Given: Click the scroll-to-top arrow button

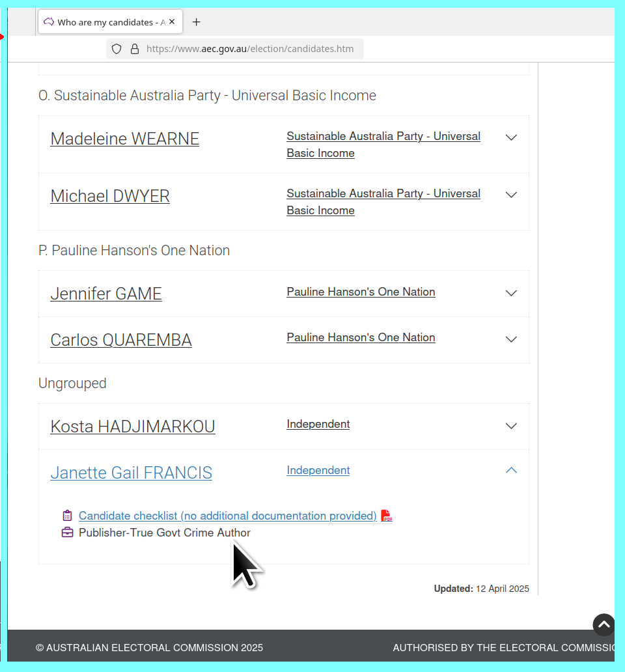Looking at the screenshot, I should pos(604,624).
